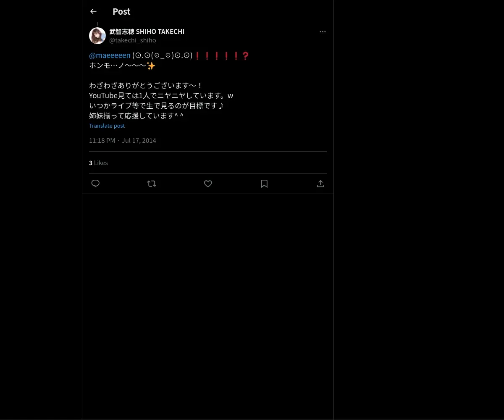The height and width of the screenshot is (420, 504).
Task: Open the author's profile picture
Action: tap(97, 36)
